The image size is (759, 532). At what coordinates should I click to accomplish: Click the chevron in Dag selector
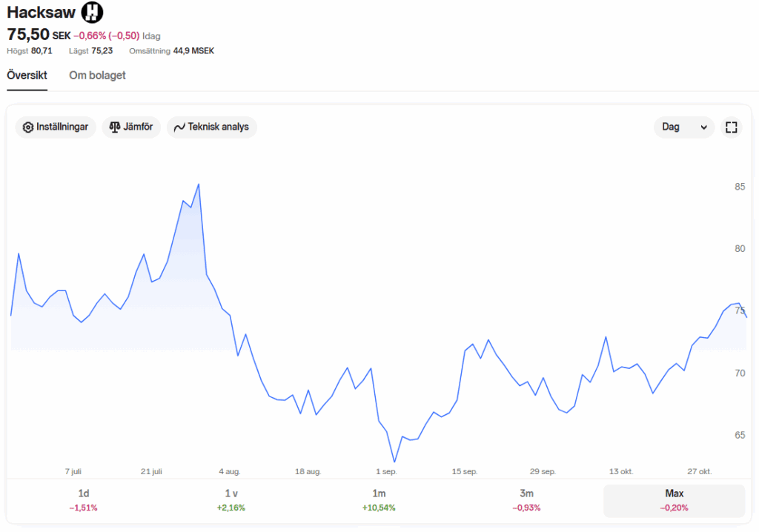703,127
